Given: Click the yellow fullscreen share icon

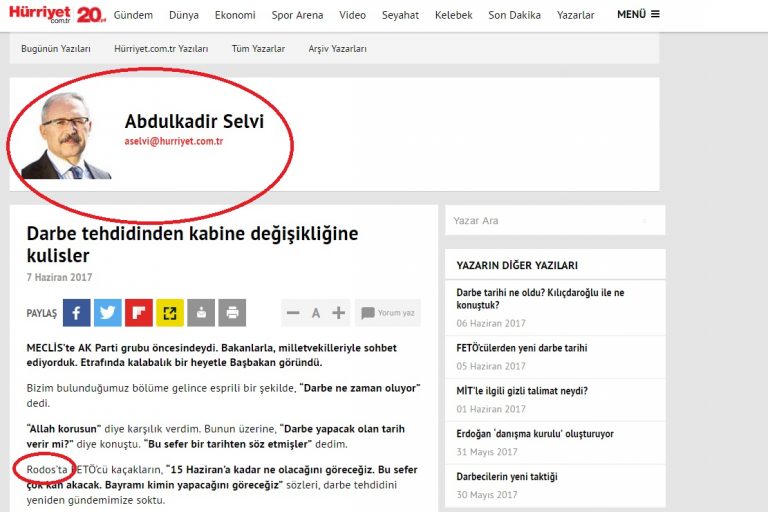Looking at the screenshot, I should [170, 313].
